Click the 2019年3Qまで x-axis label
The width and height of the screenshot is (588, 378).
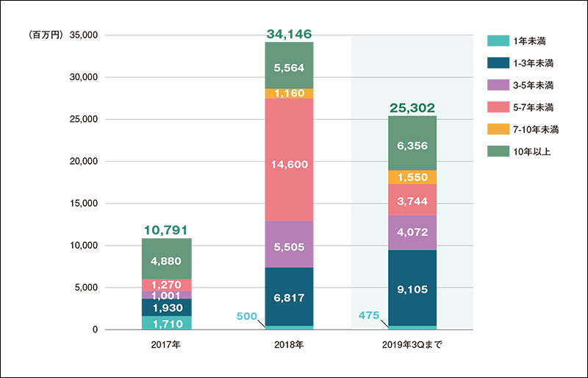412,346
